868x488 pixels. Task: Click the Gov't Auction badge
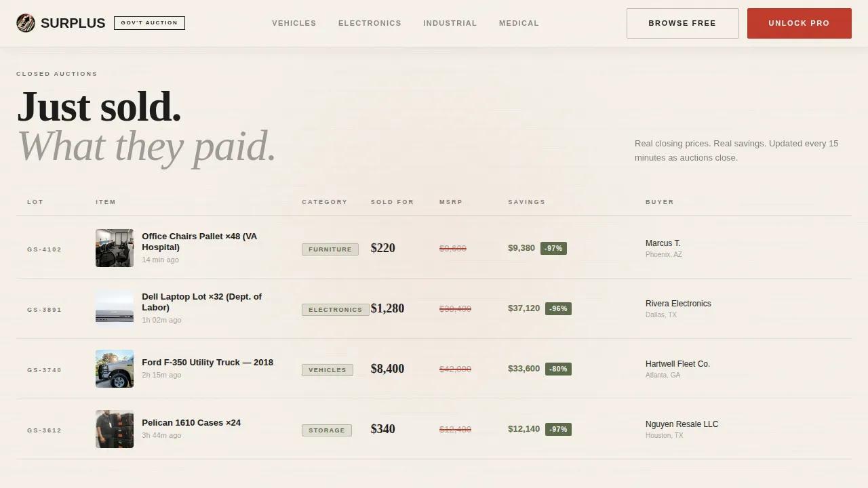coord(149,23)
